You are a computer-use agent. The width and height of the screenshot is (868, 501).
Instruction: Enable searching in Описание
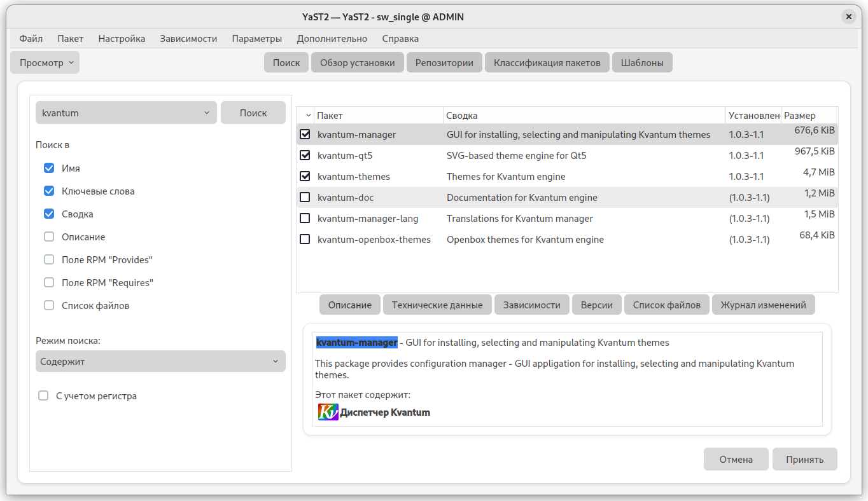coord(49,237)
